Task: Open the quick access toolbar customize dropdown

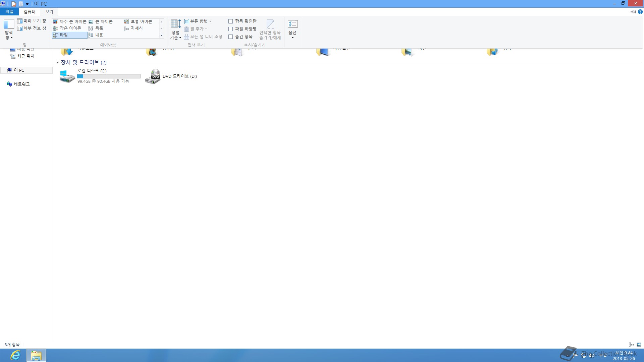Action: click(x=28, y=4)
